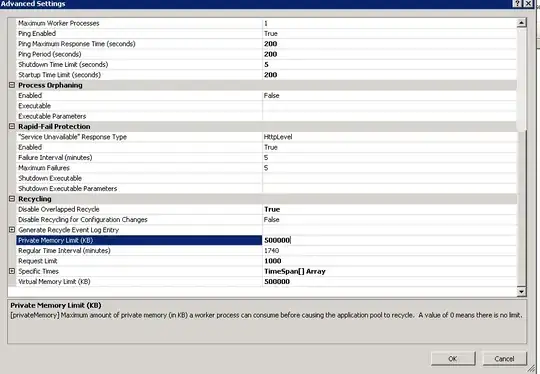The height and width of the screenshot is (374, 540).
Task: Select Ping Enabled True value
Action: [x=271, y=33]
